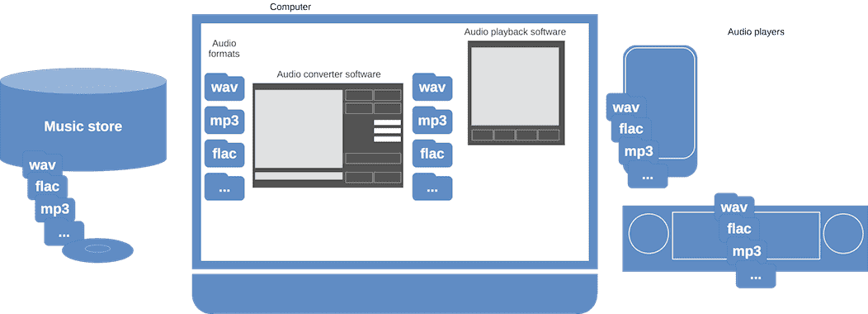Image resolution: width=868 pixels, height=314 pixels.
Task: Select the wav folder below Music store
Action: click(x=43, y=164)
